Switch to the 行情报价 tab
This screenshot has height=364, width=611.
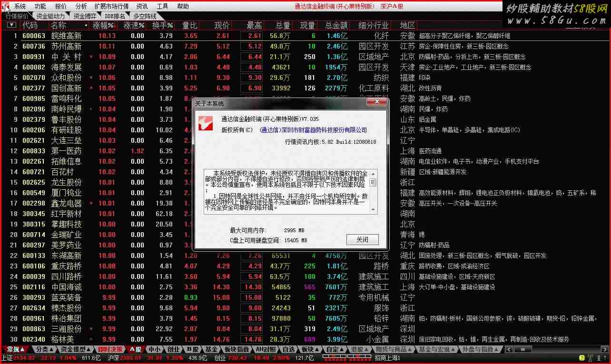pyautogui.click(x=17, y=16)
